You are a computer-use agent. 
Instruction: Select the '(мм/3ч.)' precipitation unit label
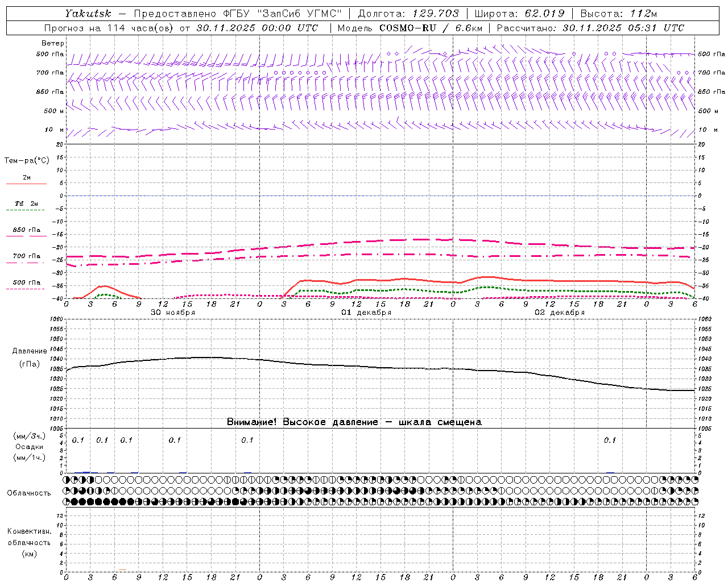point(30,436)
